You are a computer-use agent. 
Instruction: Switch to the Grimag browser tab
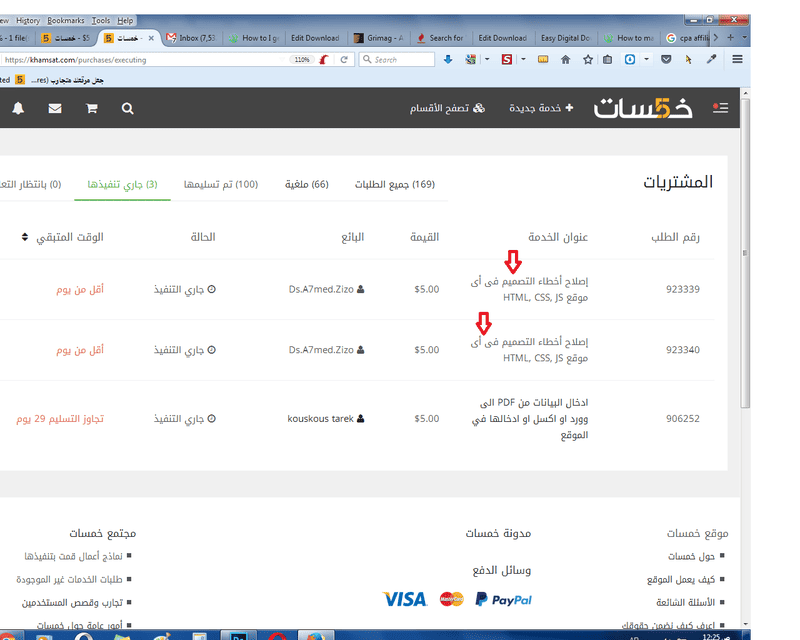coord(379,38)
